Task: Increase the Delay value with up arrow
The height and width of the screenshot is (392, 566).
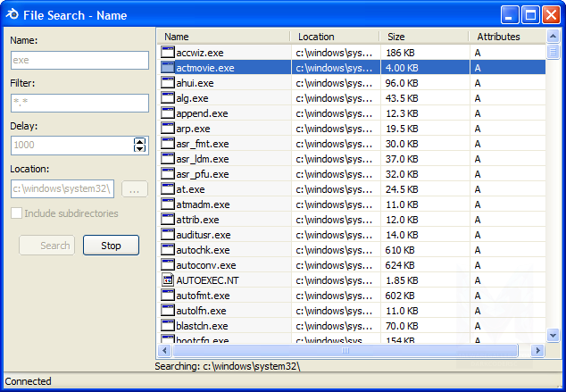Action: click(140, 141)
